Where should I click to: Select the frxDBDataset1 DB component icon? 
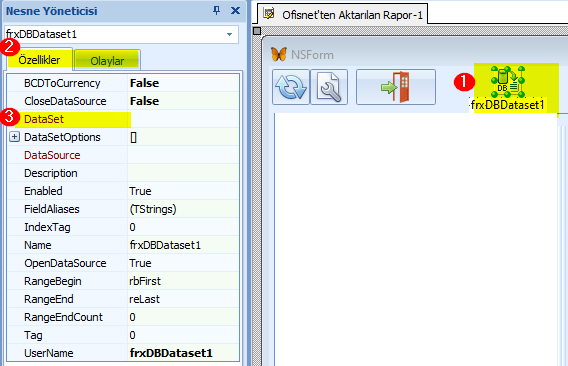coord(508,82)
